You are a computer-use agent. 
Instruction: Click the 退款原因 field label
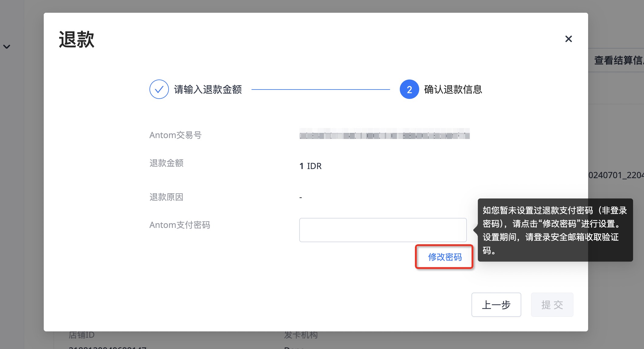(x=166, y=197)
